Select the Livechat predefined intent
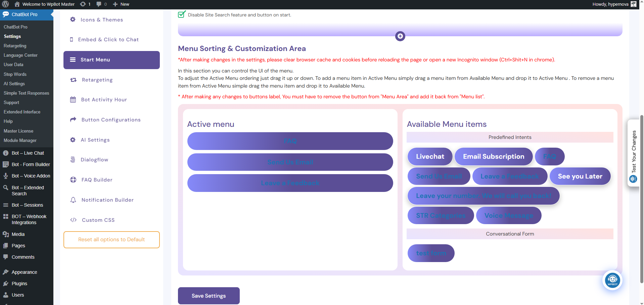 (430, 156)
